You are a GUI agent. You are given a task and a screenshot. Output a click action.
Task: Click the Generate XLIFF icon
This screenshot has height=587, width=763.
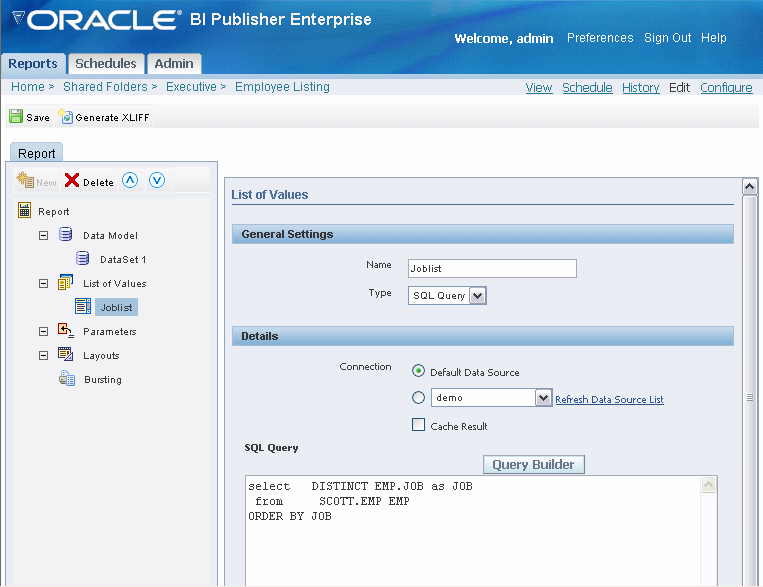pos(65,116)
